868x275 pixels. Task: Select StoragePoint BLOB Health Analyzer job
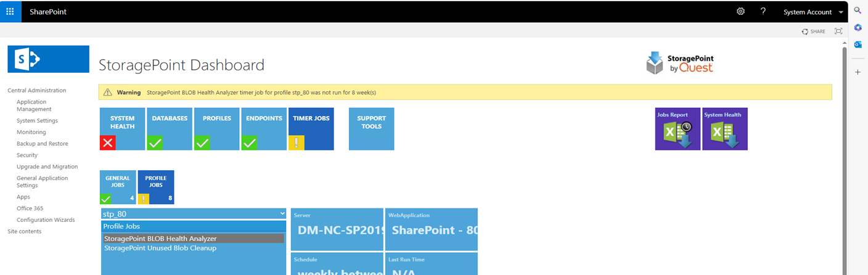click(193, 239)
